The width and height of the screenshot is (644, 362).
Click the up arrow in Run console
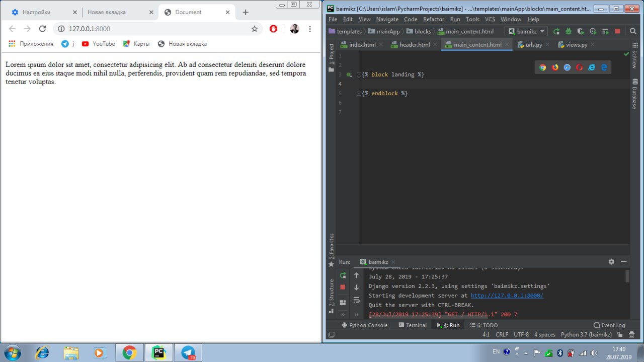point(356,275)
